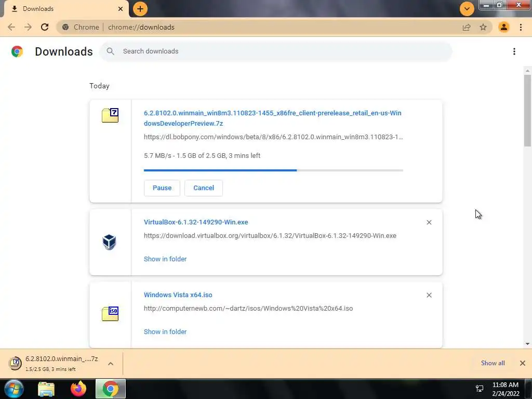Open a new tab with plus button
The image size is (532, 399).
(x=140, y=9)
